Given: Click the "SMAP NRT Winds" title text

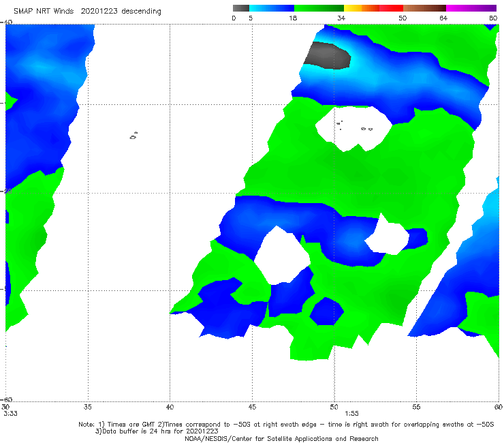Looking at the screenshot, I should [x=44, y=12].
